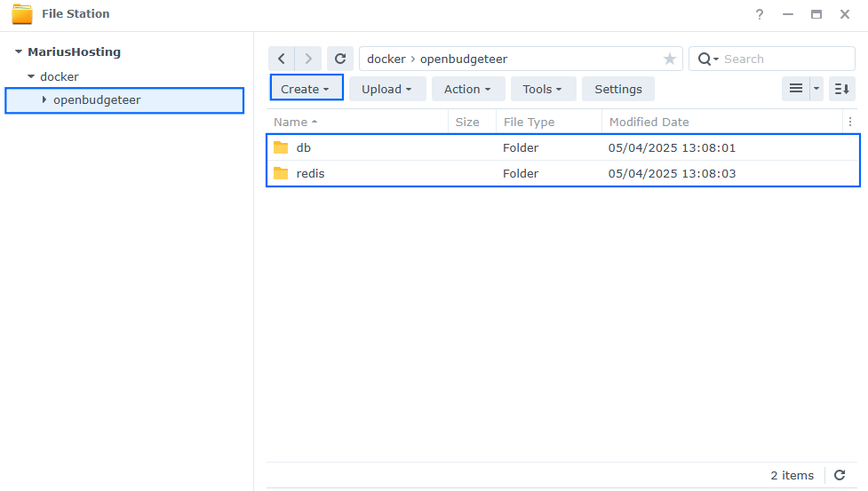Click Folder type in redis row
Viewport: 868px width, 491px height.
[x=521, y=173]
